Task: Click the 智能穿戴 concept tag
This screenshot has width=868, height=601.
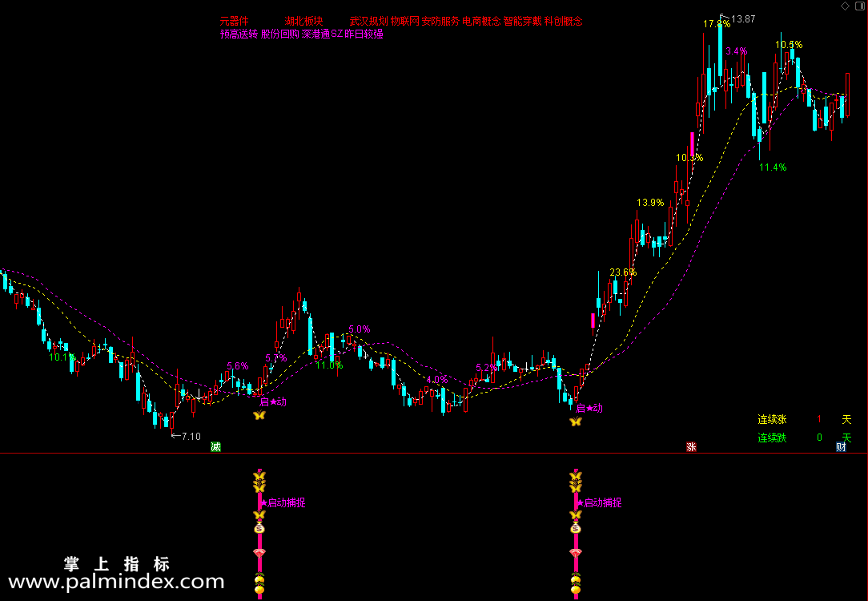Action: pyautogui.click(x=523, y=21)
